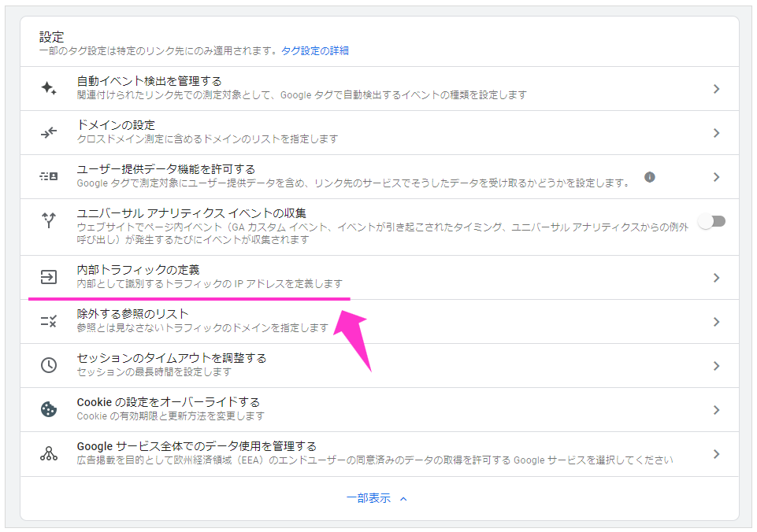Open ドメインの設定 via its right chevron
The width and height of the screenshot is (757, 532).
coord(717,133)
